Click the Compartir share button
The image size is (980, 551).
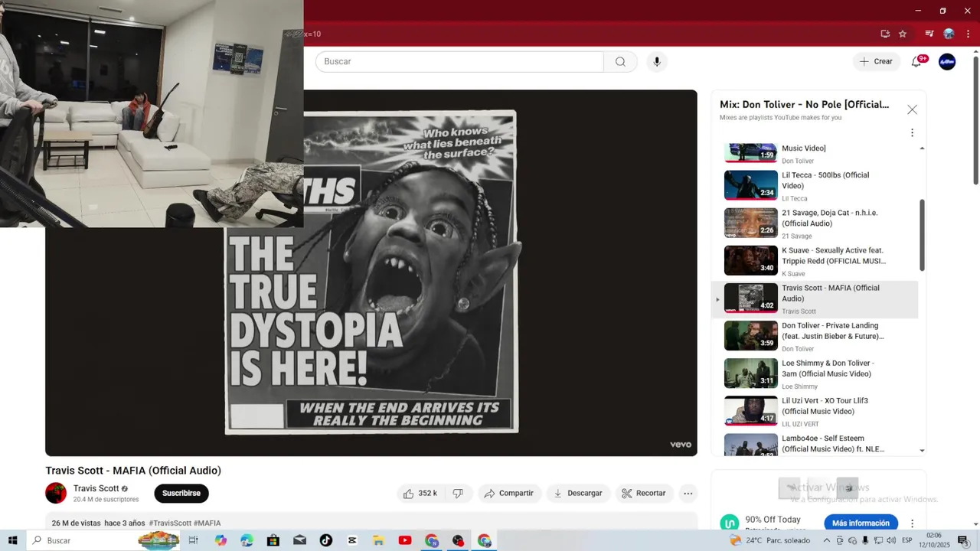click(x=509, y=494)
